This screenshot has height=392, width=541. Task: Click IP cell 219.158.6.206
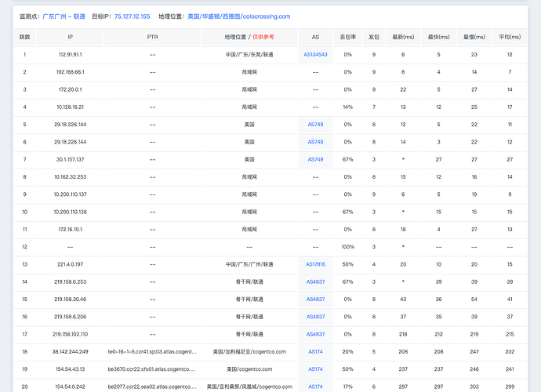[x=70, y=317]
